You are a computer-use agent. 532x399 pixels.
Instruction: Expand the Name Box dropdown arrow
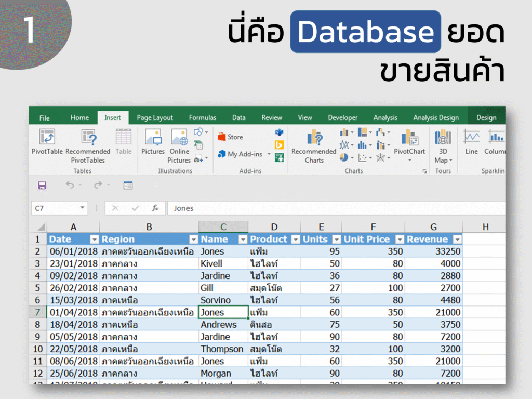pyautogui.click(x=82, y=208)
